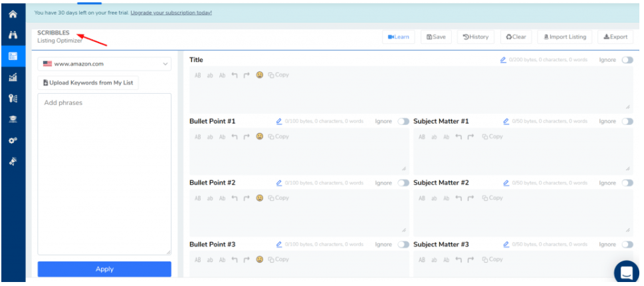Redo in the Subject Matter #2 toolbar
644x286 pixels.
[471, 198]
